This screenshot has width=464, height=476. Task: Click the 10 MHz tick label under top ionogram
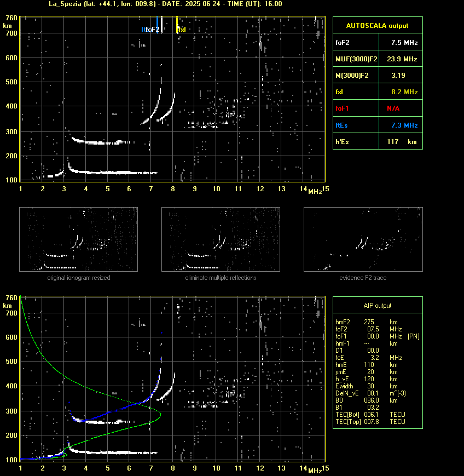216,189
